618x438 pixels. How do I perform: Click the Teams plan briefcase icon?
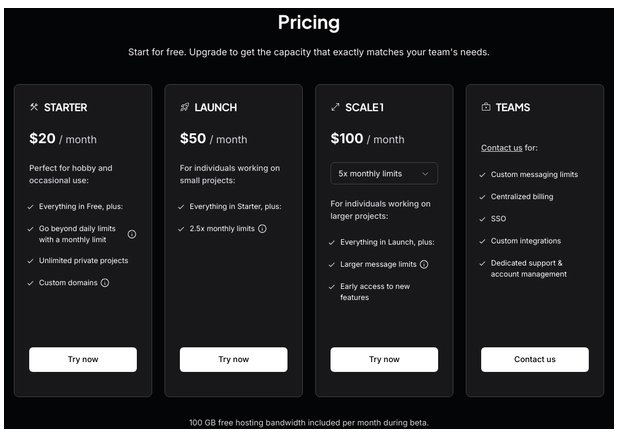486,107
